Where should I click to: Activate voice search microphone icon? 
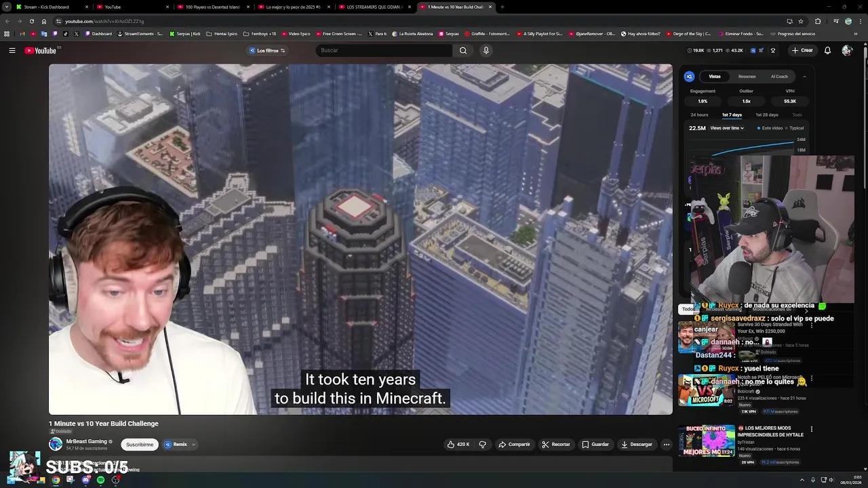[486, 50]
